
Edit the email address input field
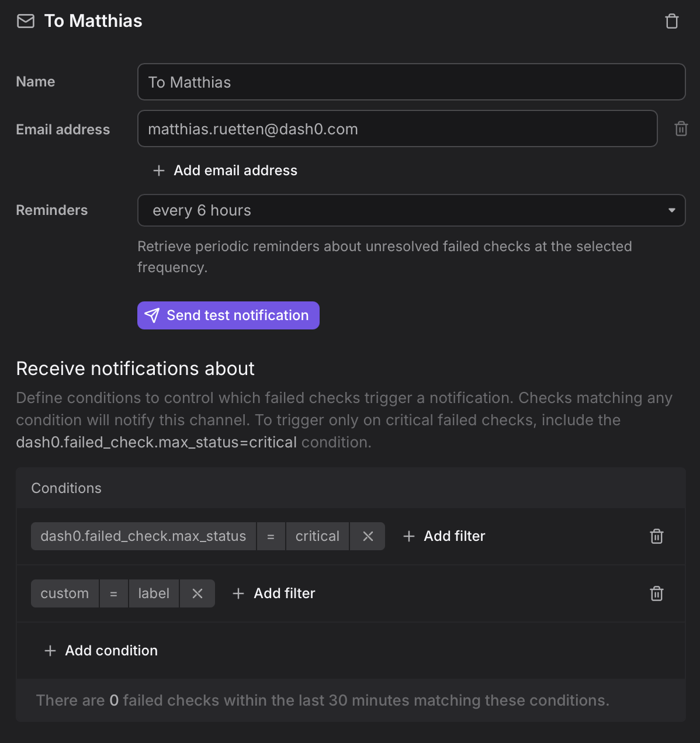(397, 129)
